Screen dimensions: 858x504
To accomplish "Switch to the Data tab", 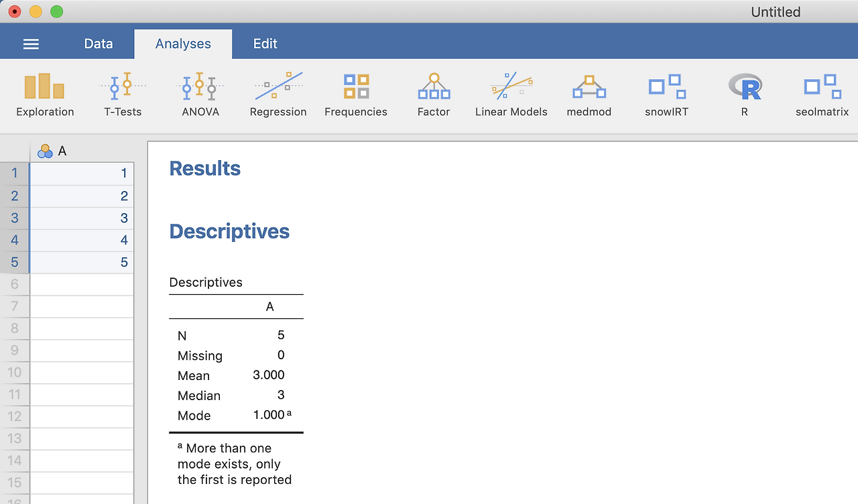I will (x=99, y=44).
